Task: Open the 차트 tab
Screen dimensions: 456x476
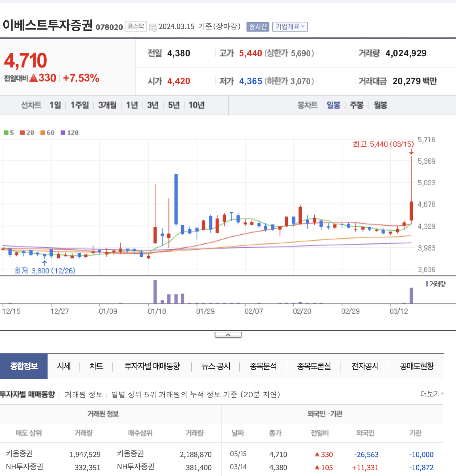Action: coord(96,366)
